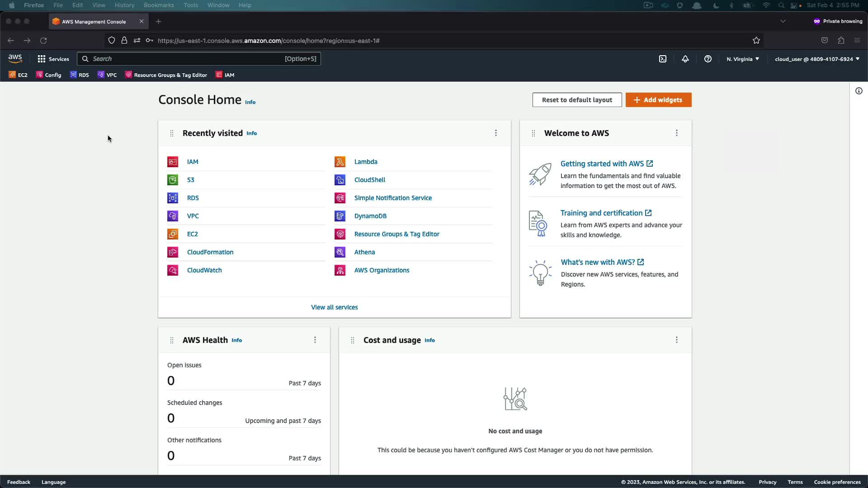Click View all services link

click(x=334, y=307)
